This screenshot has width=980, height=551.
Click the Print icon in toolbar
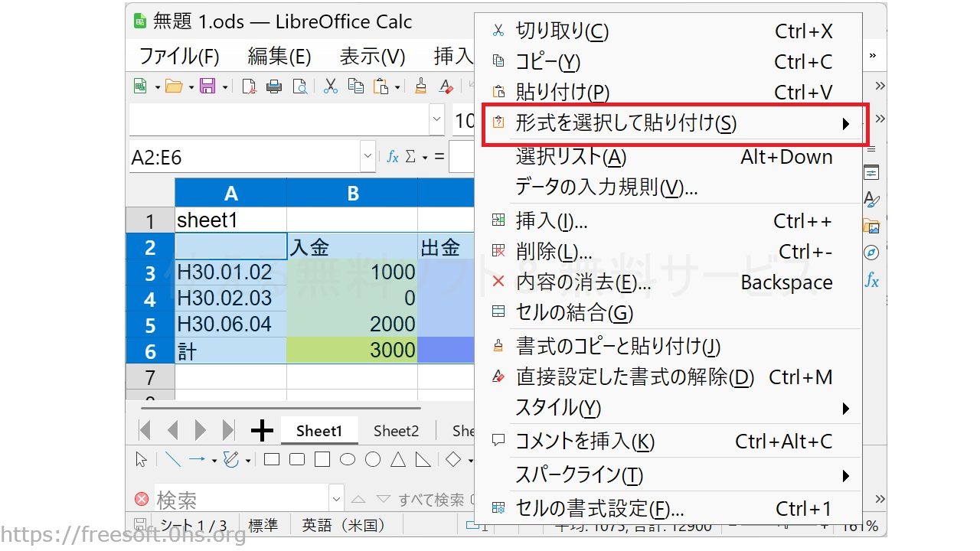(273, 86)
